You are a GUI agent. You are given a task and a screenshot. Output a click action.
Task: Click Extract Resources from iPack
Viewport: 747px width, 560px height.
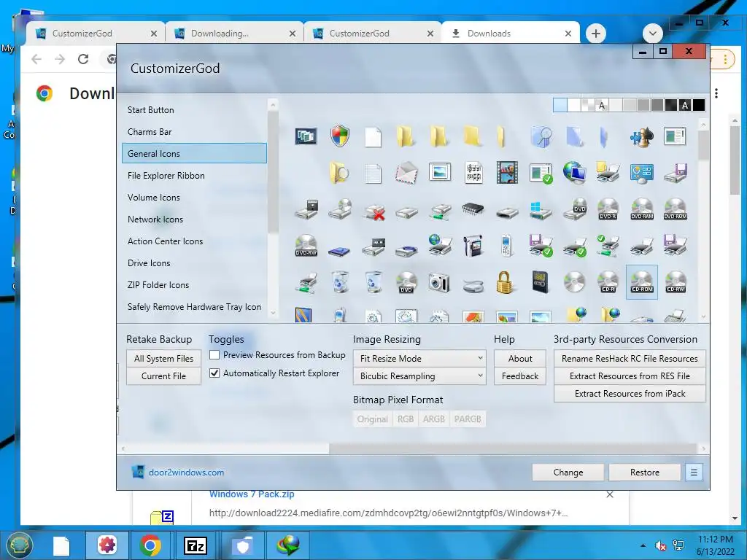630,393
